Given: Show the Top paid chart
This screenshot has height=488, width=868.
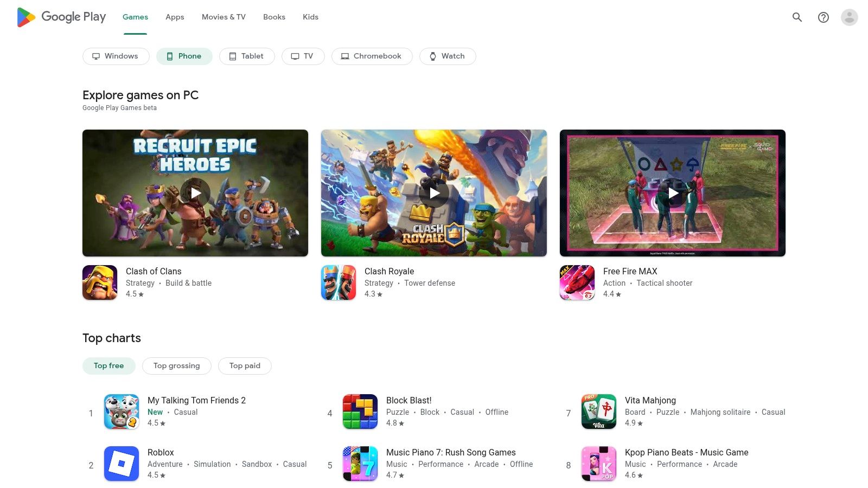Looking at the screenshot, I should coord(245,365).
